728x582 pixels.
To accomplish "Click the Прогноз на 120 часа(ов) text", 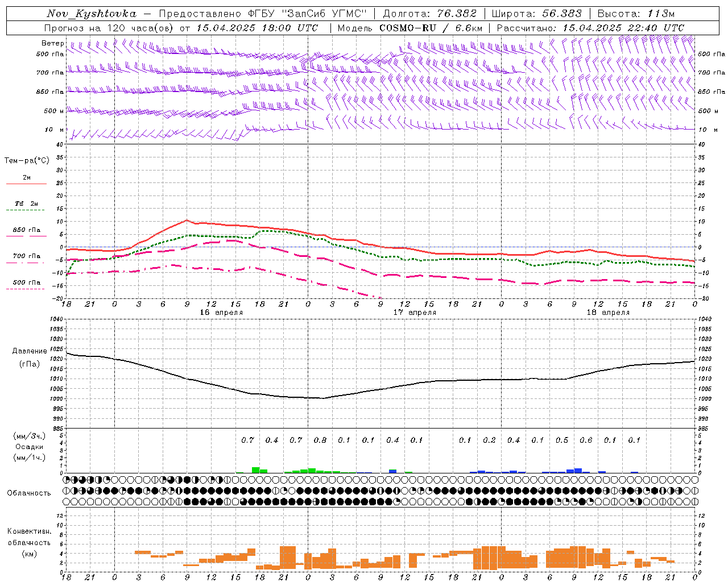I will [x=110, y=28].
